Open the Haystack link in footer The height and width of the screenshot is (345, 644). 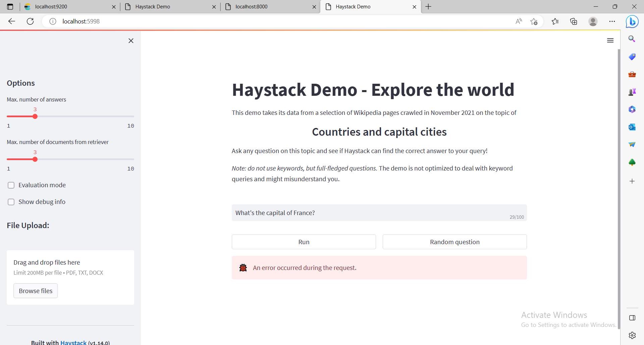(73, 342)
